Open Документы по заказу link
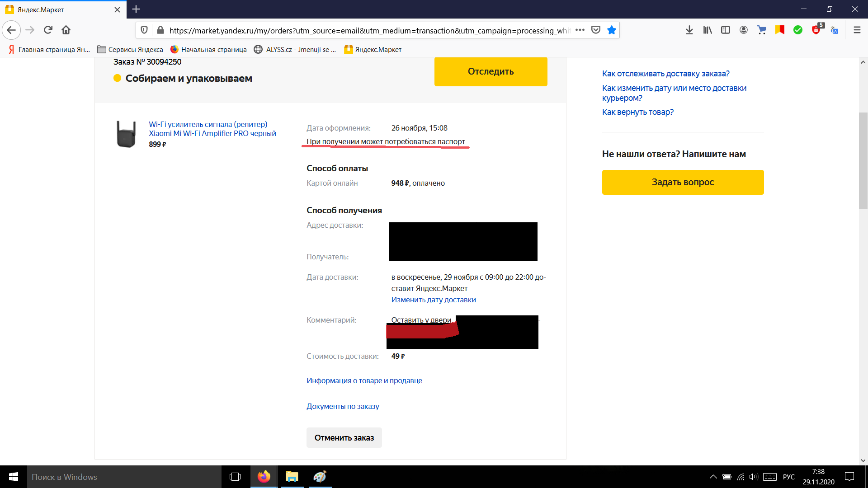The width and height of the screenshot is (868, 488). pos(343,406)
